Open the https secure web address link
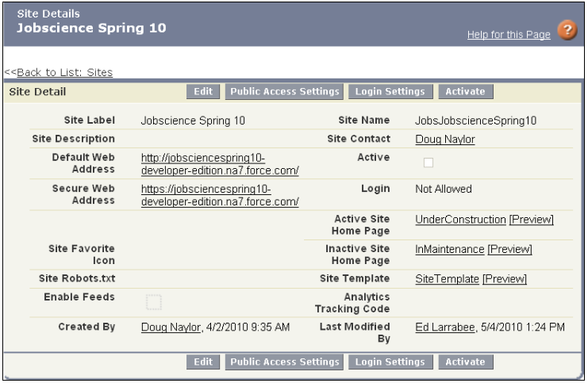 pos(220,195)
